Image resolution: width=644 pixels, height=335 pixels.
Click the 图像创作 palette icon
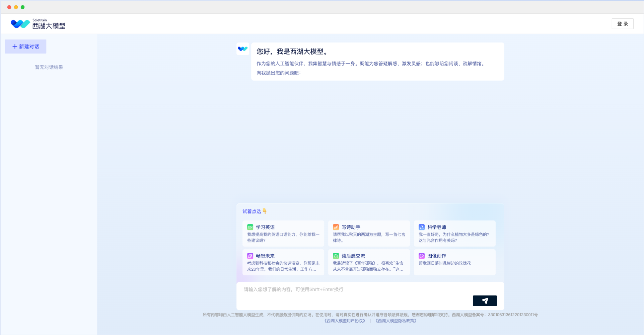coord(422,256)
